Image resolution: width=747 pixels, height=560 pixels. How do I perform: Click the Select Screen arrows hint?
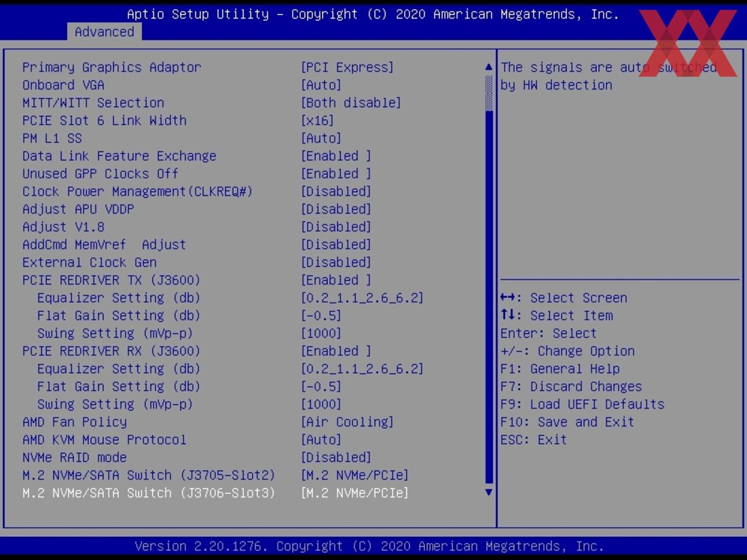pyautogui.click(x=564, y=298)
